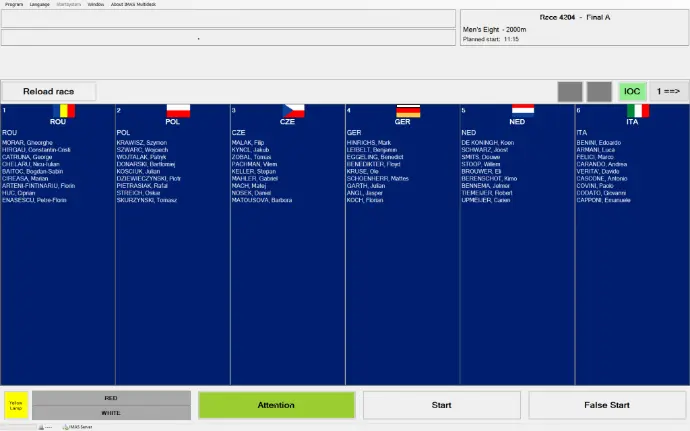Click the Italy flag in lane 6

tap(637, 111)
